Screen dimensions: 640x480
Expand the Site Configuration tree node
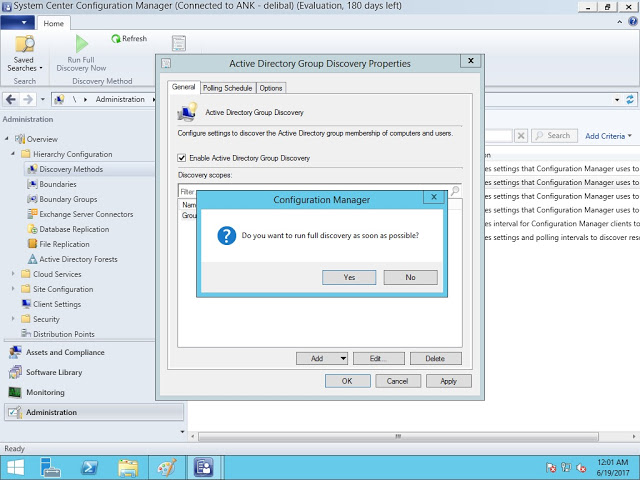[13, 289]
